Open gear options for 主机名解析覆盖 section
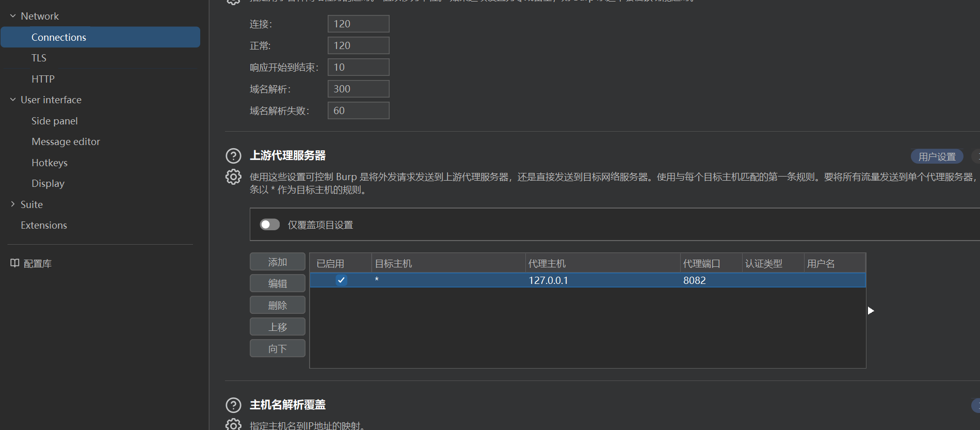Screen dimensions: 980x430 coord(233,425)
